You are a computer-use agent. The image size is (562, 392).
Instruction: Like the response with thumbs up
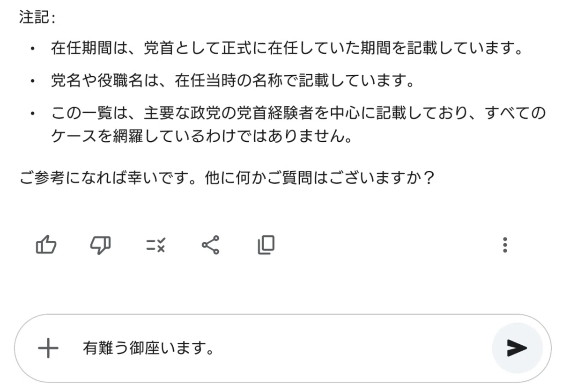pyautogui.click(x=46, y=245)
